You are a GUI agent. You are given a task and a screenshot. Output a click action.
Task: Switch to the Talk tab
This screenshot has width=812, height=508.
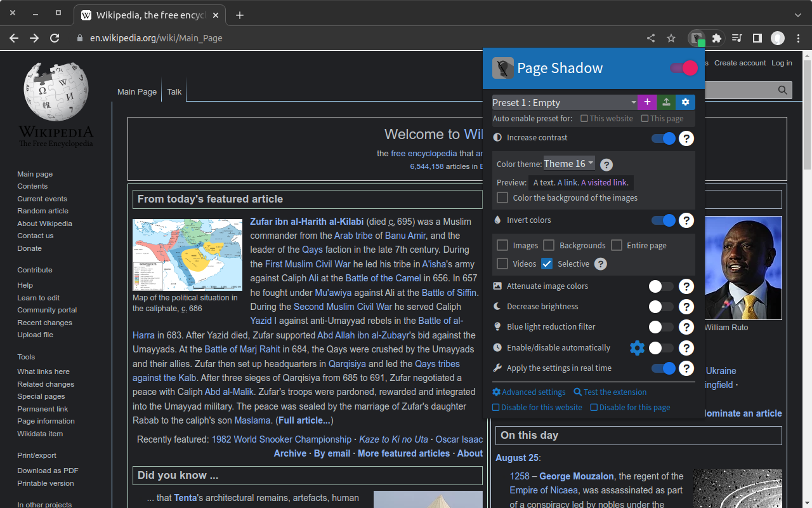tap(174, 92)
